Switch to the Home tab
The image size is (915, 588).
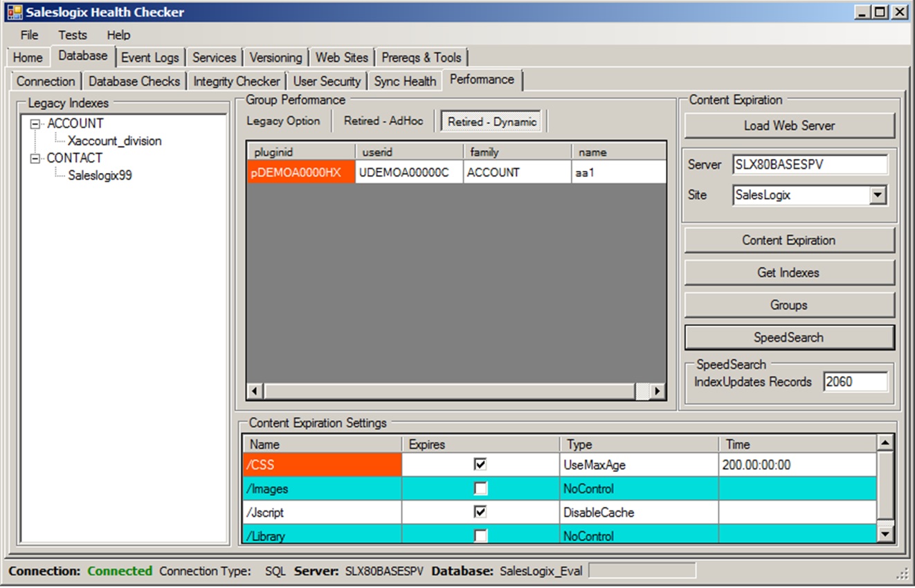[x=28, y=57]
